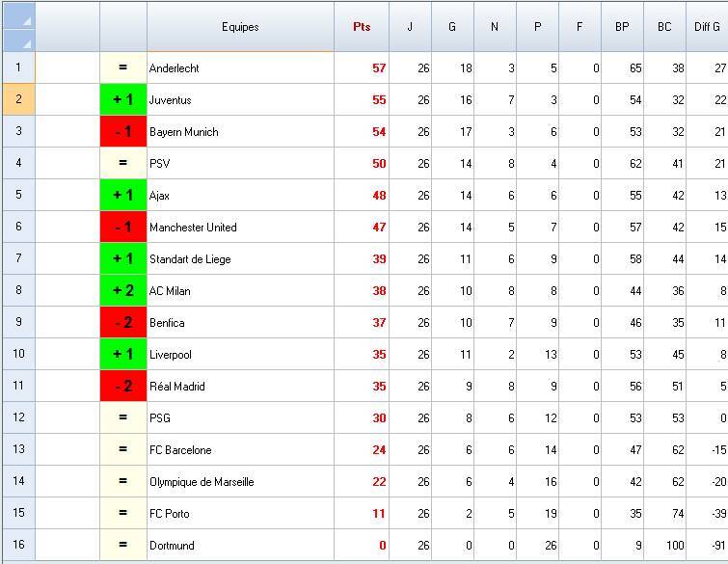Select the highlighted row 2 header
Screen dimensions: 728x564
point(18,100)
